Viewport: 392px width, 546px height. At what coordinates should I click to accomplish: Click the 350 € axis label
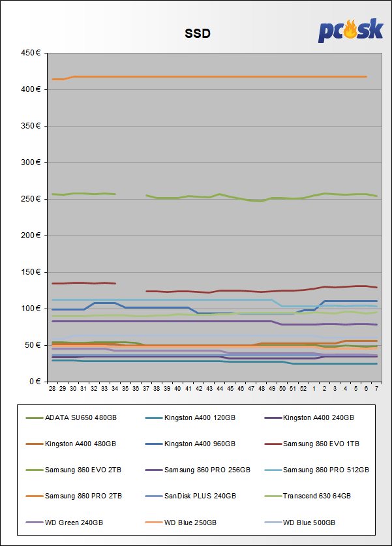[31, 126]
